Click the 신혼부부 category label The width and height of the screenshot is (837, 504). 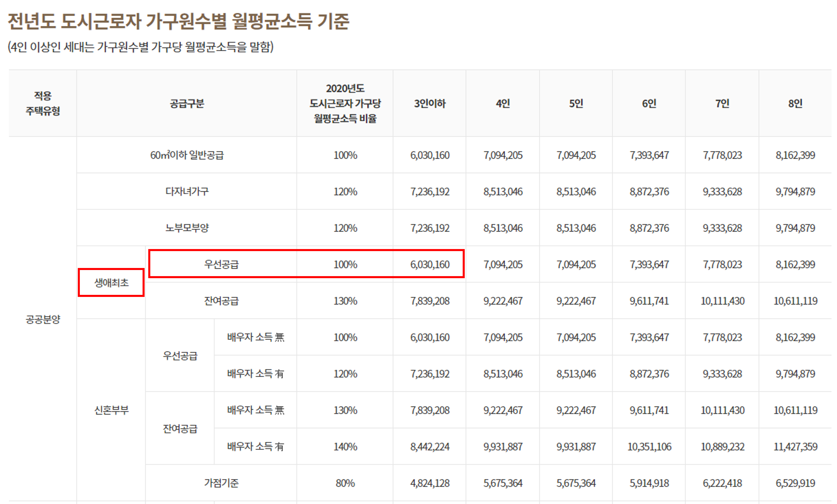(111, 410)
